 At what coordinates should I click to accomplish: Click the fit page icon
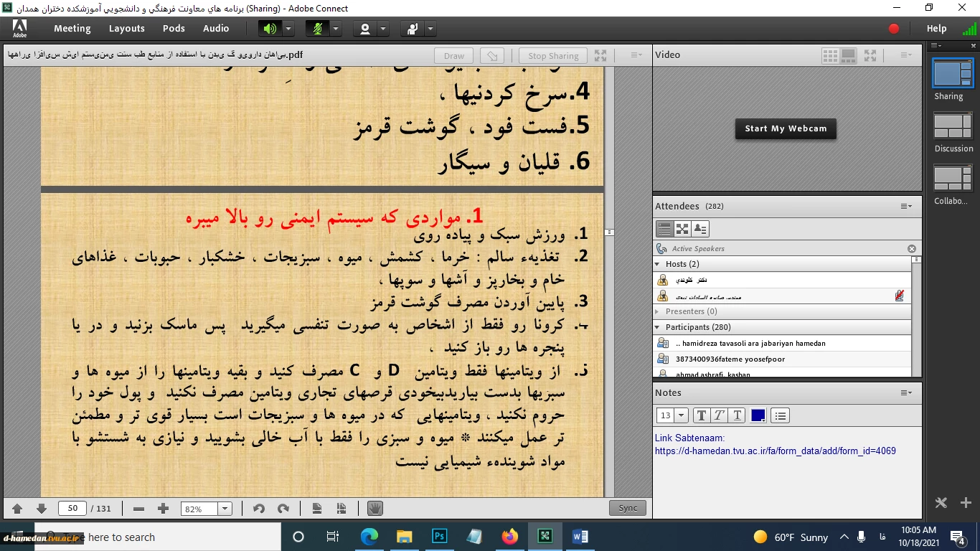(x=341, y=509)
